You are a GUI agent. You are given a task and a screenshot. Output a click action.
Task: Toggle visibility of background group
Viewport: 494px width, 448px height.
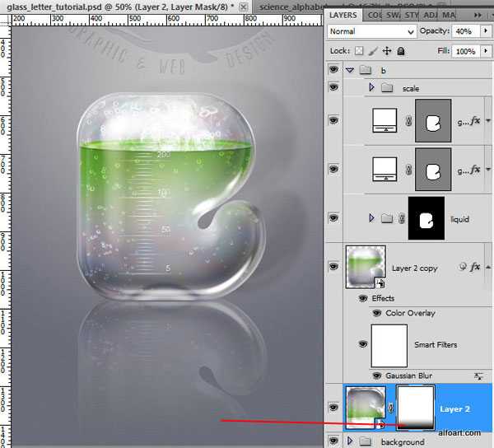click(333, 440)
